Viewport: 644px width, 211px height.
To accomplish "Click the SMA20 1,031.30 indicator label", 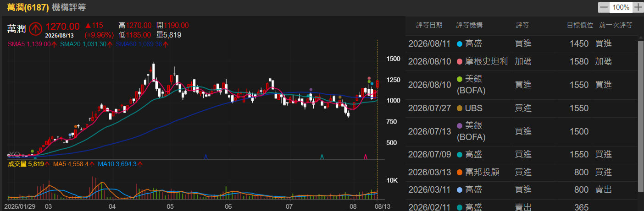I will click(x=83, y=44).
